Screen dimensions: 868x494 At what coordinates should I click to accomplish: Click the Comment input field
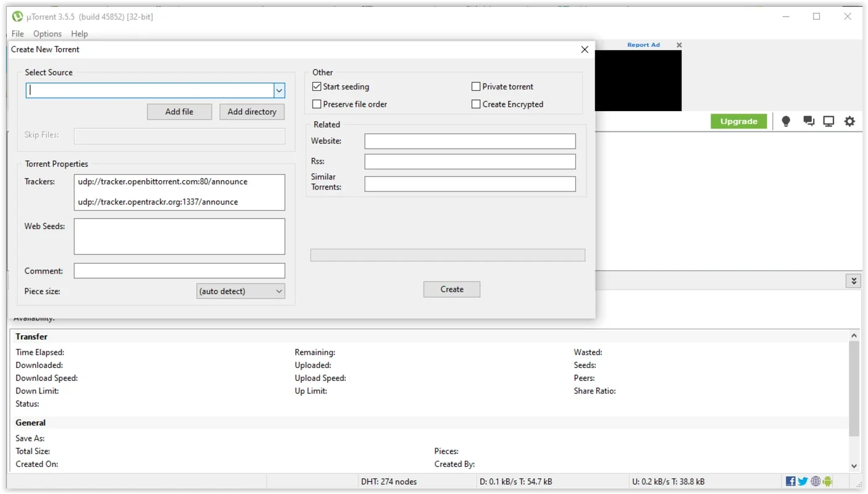pos(180,271)
